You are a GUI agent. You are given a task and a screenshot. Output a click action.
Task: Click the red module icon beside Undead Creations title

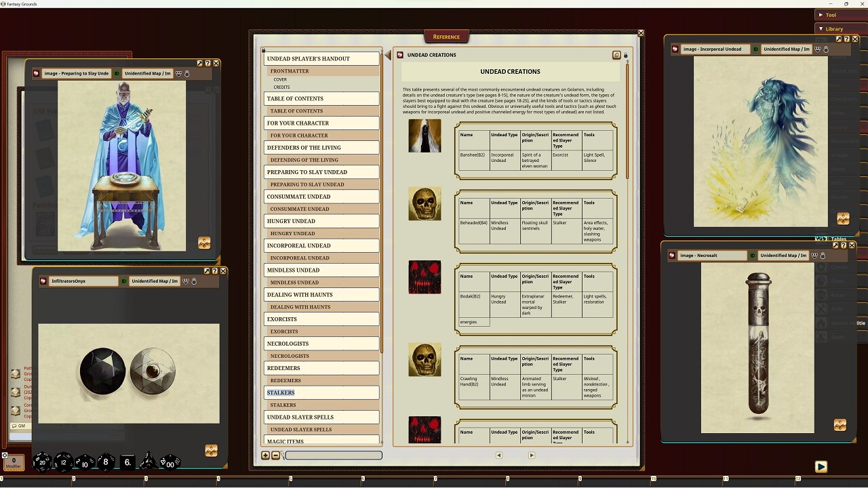[x=401, y=54]
